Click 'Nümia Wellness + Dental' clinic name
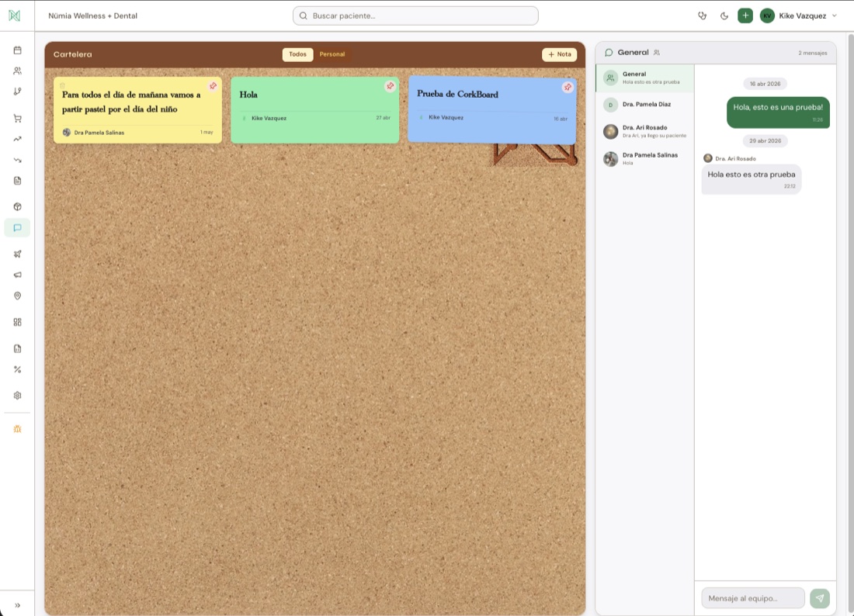Screen dimensions: 854x616 [92, 16]
